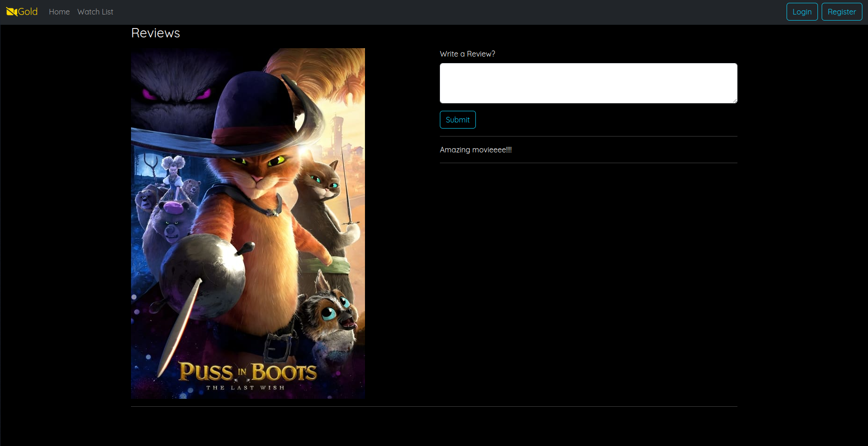This screenshot has height=446, width=868.
Task: Click the Login button
Action: 802,12
